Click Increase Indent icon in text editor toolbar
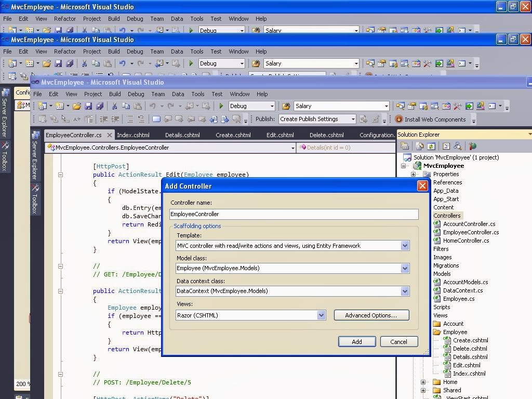Screen dimensions: 532x399 pyautogui.click(x=115, y=119)
